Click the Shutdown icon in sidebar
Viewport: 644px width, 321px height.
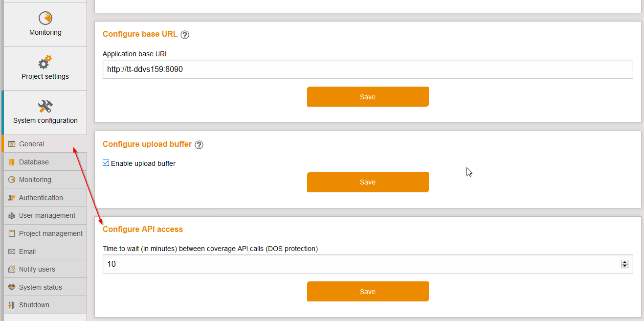click(12, 305)
